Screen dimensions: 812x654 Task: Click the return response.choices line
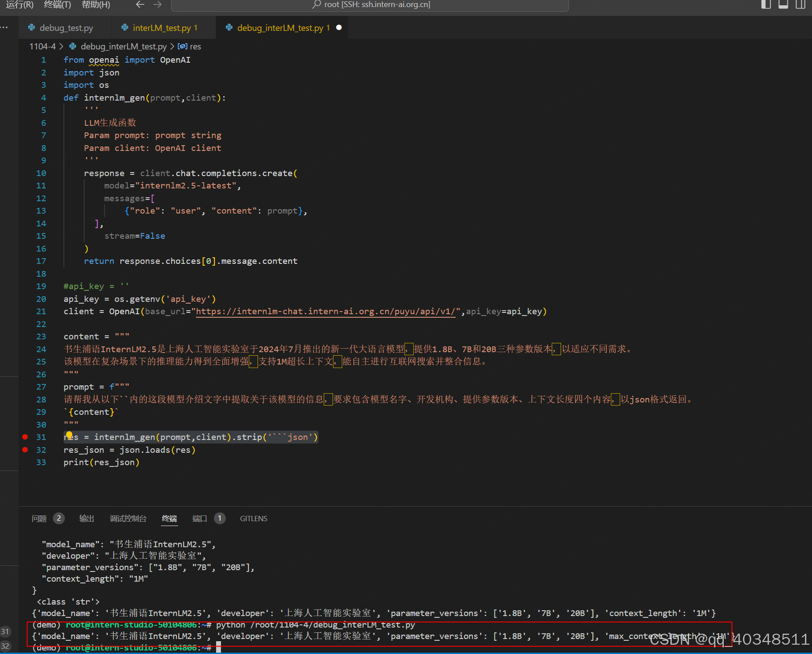(191, 261)
